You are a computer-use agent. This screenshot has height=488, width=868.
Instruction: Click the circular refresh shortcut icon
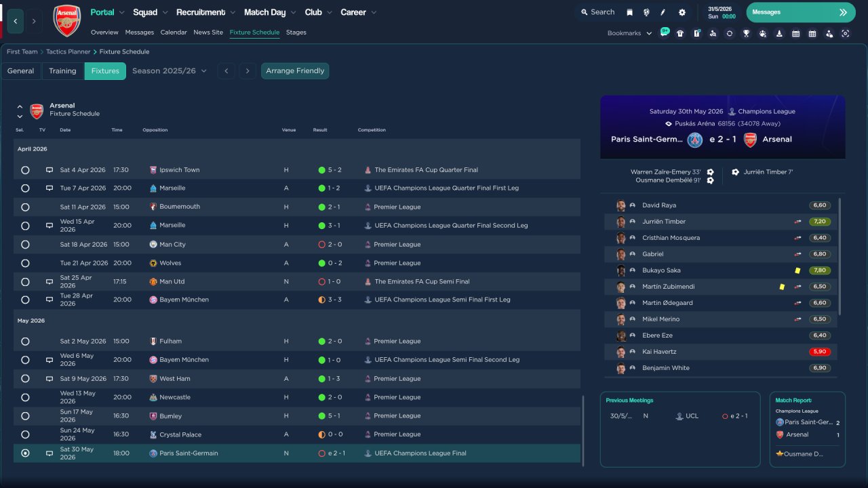pos(730,33)
